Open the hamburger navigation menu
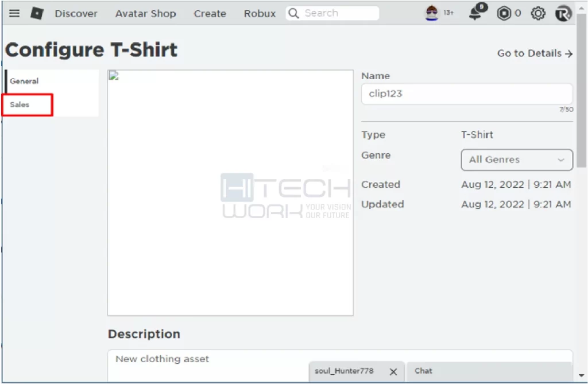 tap(14, 14)
